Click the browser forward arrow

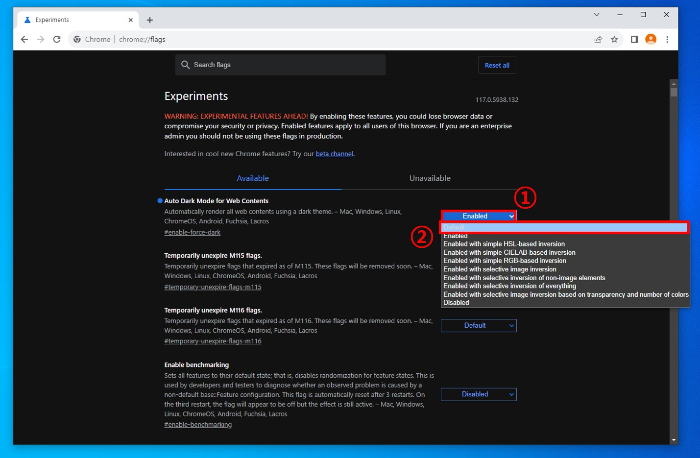pyautogui.click(x=41, y=39)
